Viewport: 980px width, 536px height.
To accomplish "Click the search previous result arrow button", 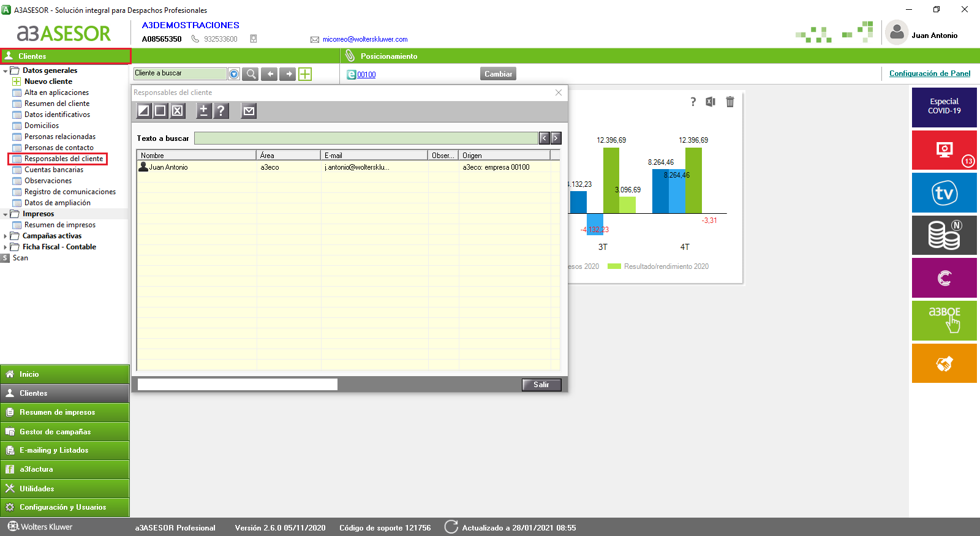I will [544, 138].
